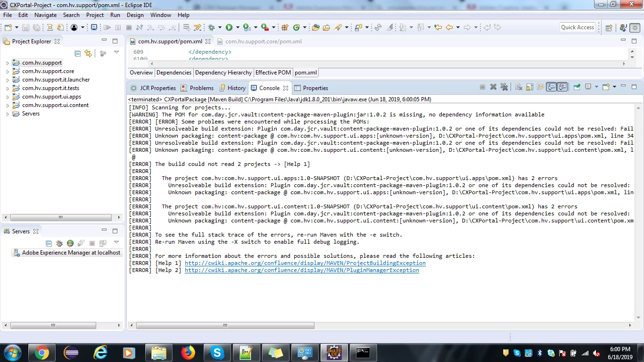Open the Run button dropdown arrow
The image size is (644, 362).
click(238, 27)
